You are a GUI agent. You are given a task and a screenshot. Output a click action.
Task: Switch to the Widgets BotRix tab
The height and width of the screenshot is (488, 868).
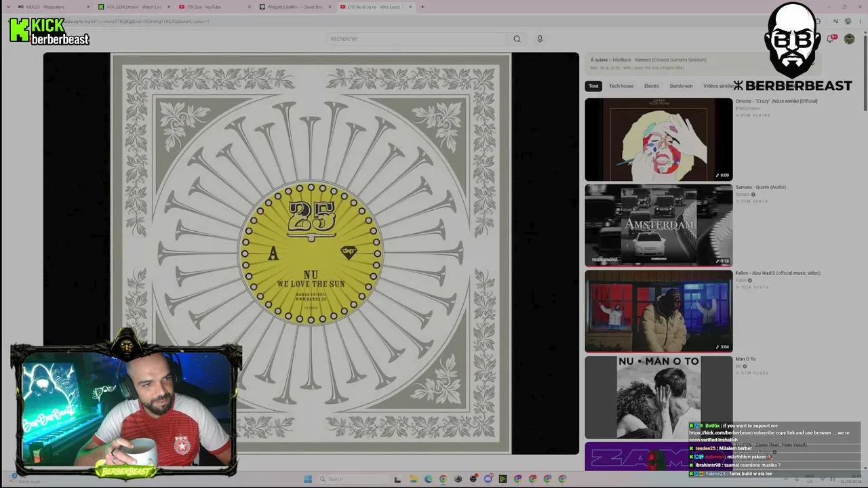295,7
